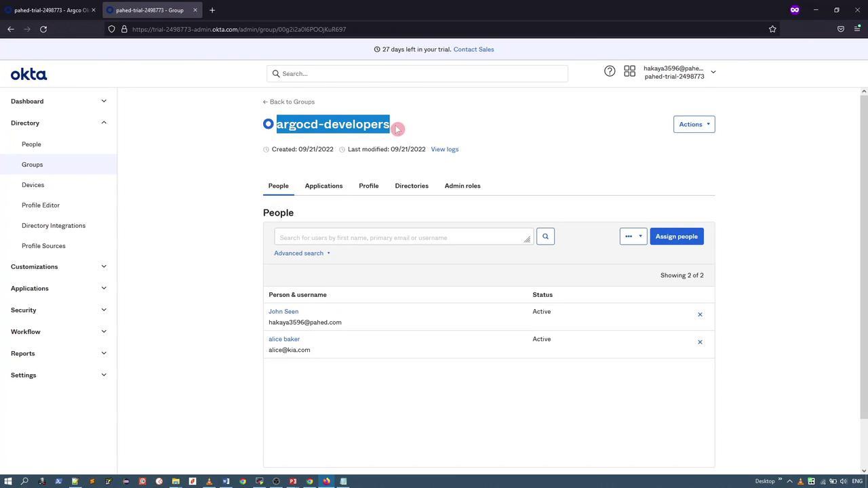
Task: Click the Assign people button
Action: coord(676,237)
